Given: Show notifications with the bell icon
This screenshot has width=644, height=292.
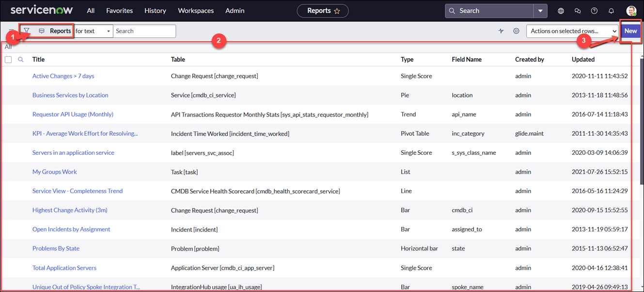Looking at the screenshot, I should click(611, 11).
